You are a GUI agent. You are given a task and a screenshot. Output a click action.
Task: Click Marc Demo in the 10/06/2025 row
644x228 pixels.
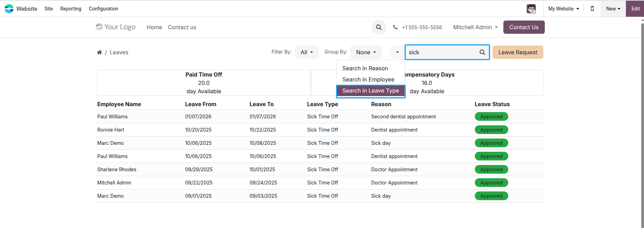click(x=110, y=143)
